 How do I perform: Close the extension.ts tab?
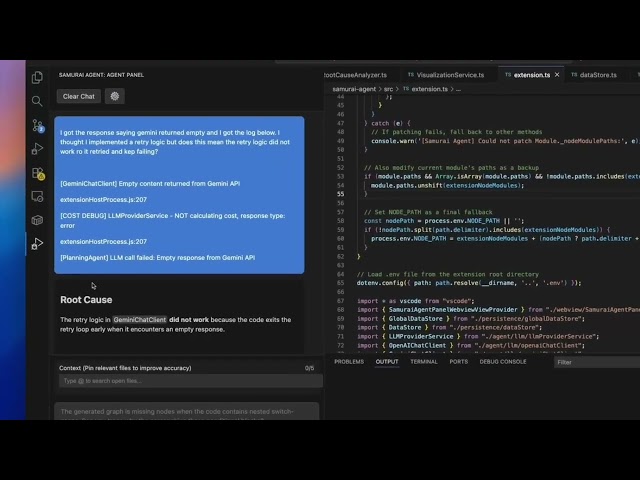[557, 75]
